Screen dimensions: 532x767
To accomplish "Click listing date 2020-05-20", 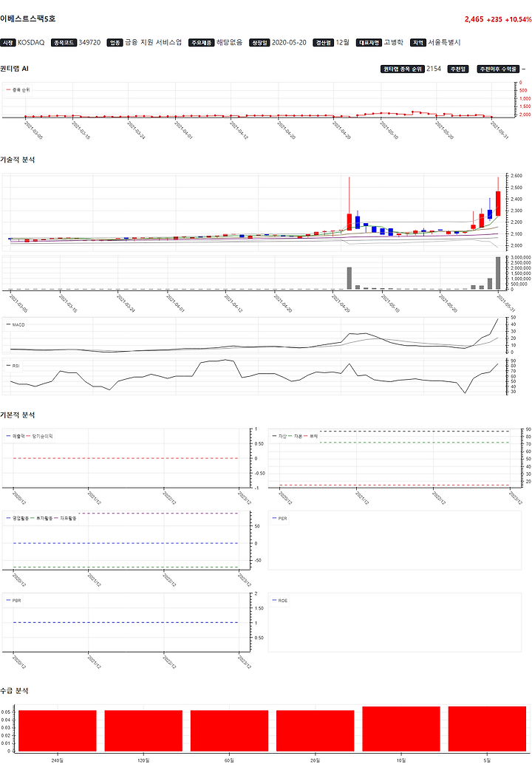I will click(289, 43).
